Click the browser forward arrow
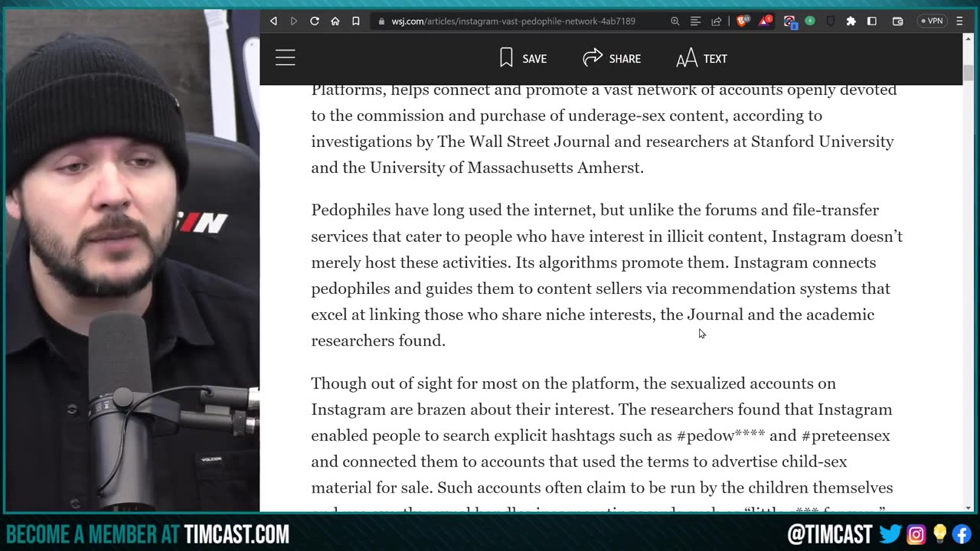Viewport: 980px width, 551px height. pos(293,21)
